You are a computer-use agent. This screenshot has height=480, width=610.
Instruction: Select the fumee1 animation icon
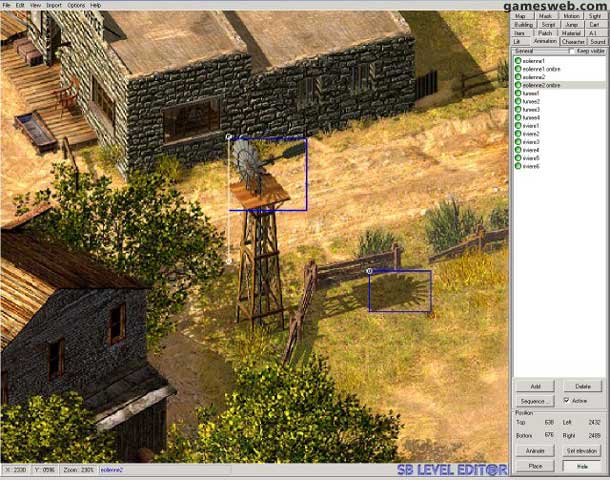click(518, 93)
